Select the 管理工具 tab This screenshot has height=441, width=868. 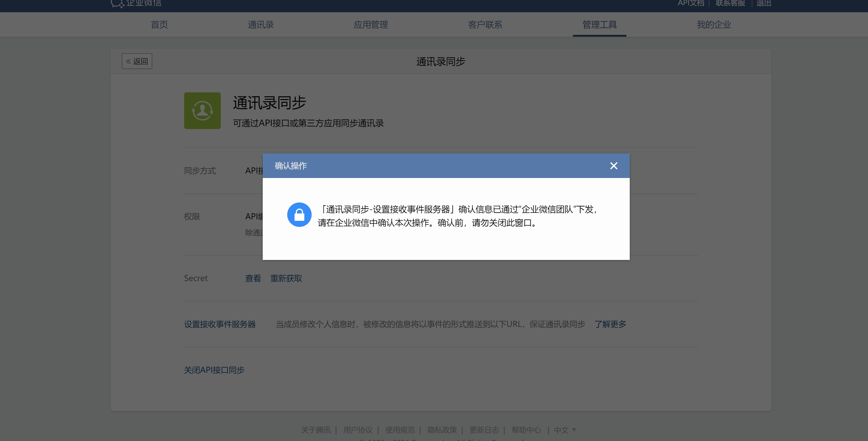(x=599, y=24)
